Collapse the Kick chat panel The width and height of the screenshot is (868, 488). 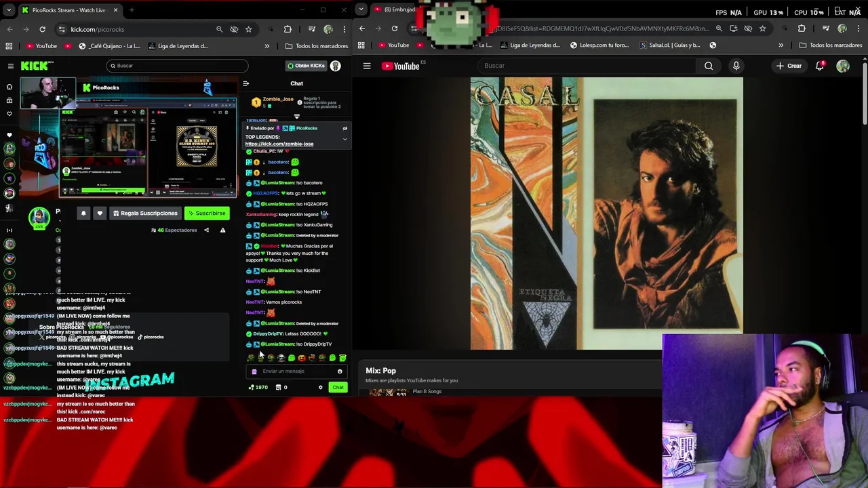[x=245, y=83]
